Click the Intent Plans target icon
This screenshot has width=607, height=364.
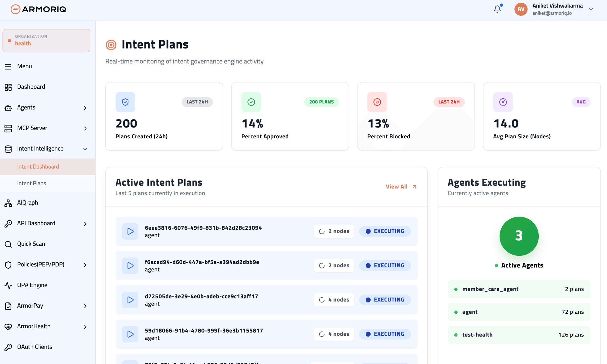coord(111,45)
